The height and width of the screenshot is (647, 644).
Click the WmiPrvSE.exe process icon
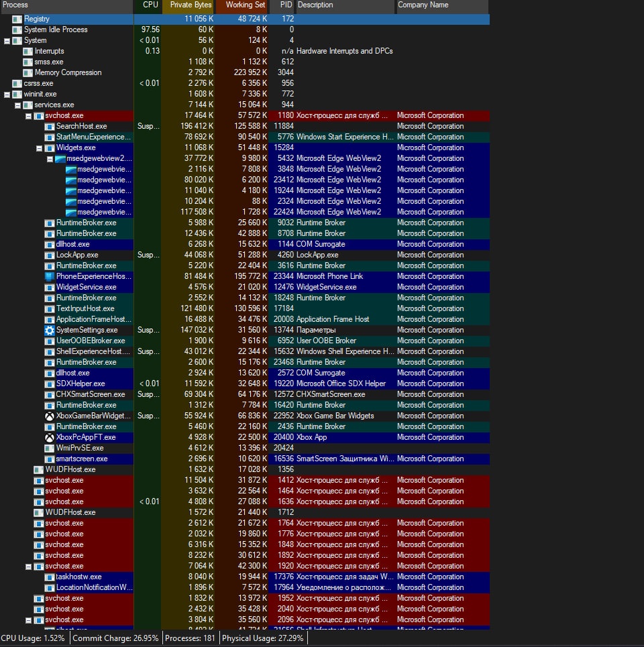[49, 448]
